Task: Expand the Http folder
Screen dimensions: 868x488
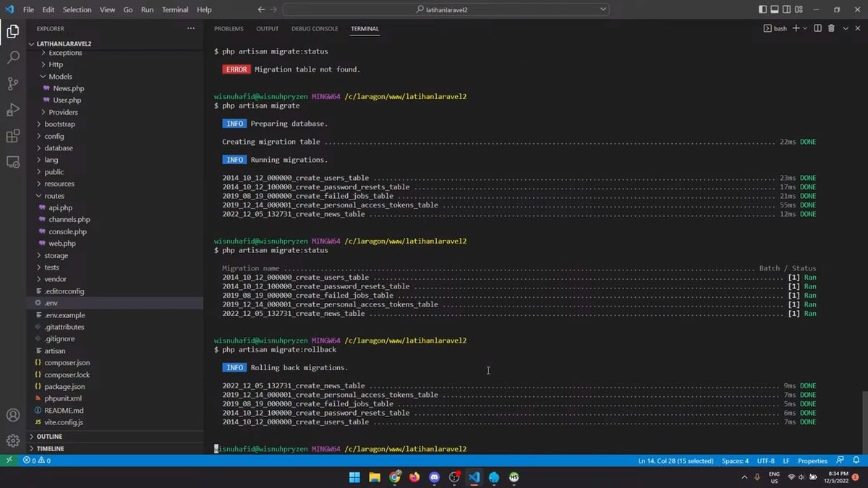Action: [43, 64]
